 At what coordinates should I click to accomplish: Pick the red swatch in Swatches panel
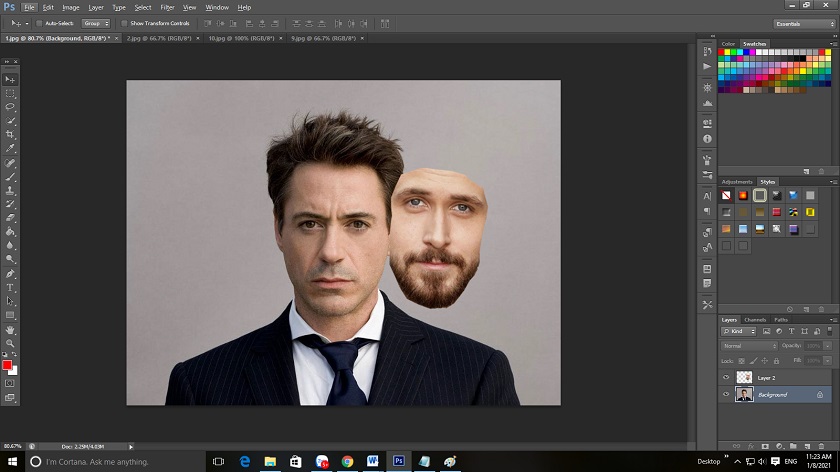point(721,52)
